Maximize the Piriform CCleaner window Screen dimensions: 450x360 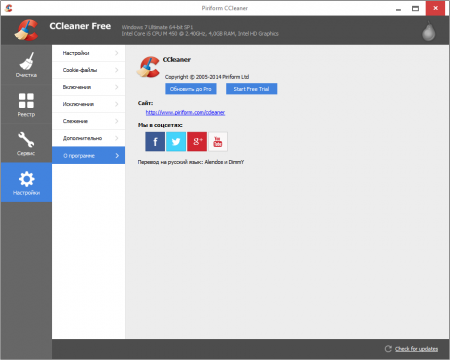pyautogui.click(x=415, y=8)
